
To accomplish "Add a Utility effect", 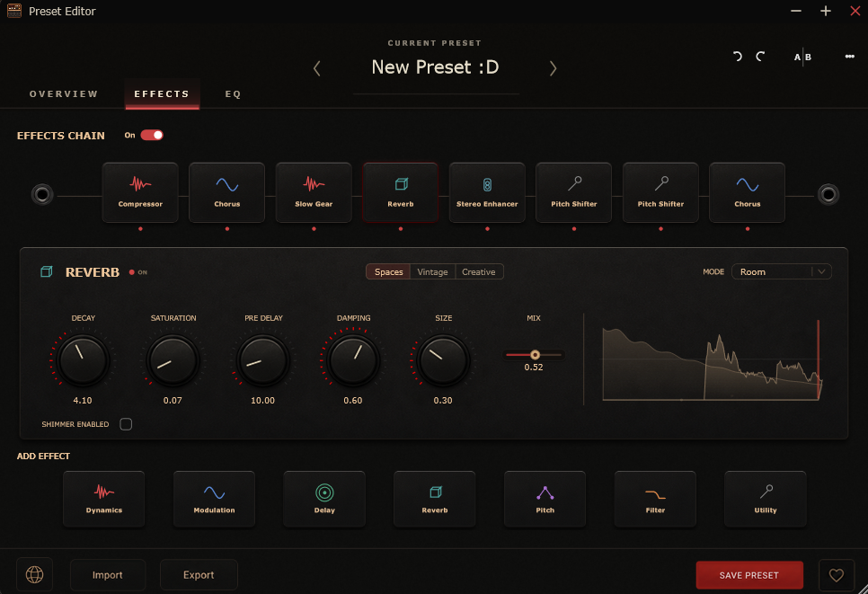I will point(765,499).
